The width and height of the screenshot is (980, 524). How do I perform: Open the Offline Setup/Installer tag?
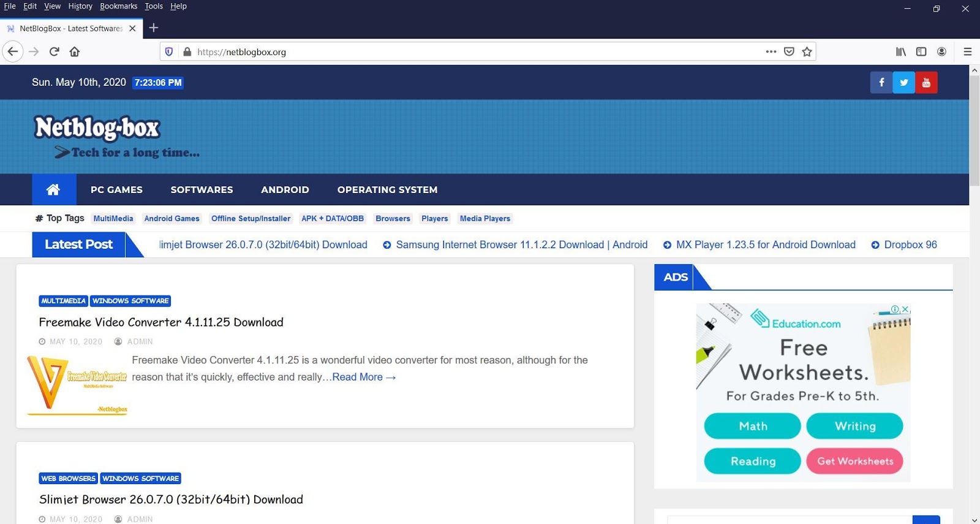(251, 218)
